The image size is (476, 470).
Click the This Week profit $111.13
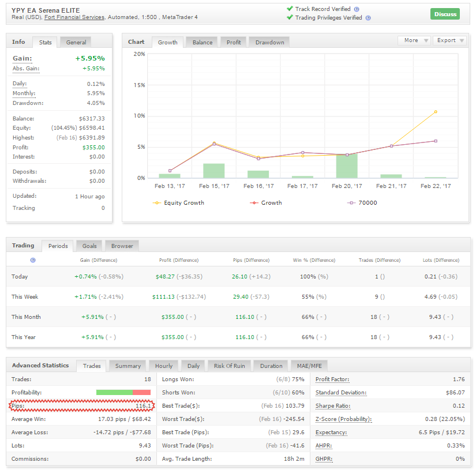(163, 297)
